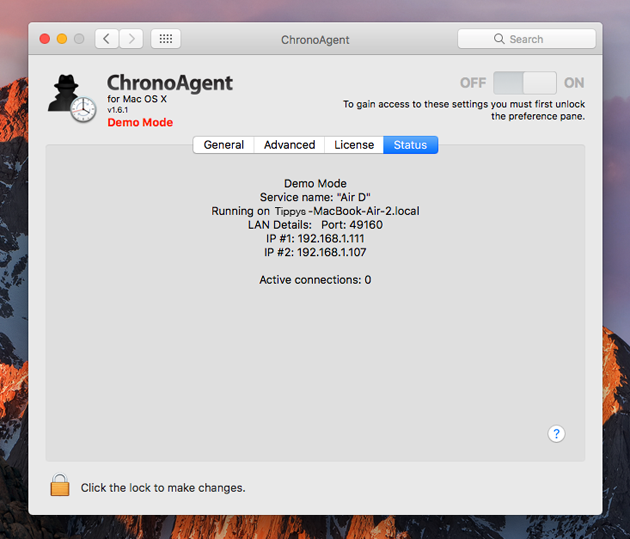Click the large ChronoAgent heading
This screenshot has height=539, width=630.
coord(170,83)
